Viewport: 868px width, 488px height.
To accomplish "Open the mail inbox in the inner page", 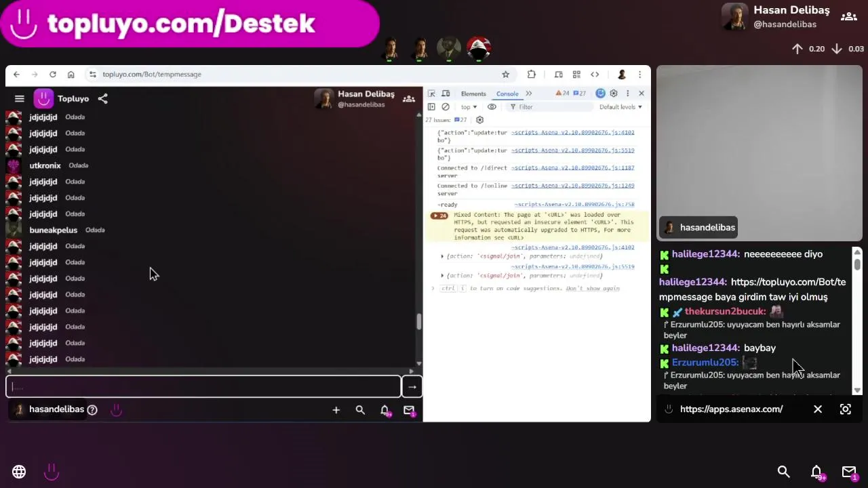I will [409, 410].
